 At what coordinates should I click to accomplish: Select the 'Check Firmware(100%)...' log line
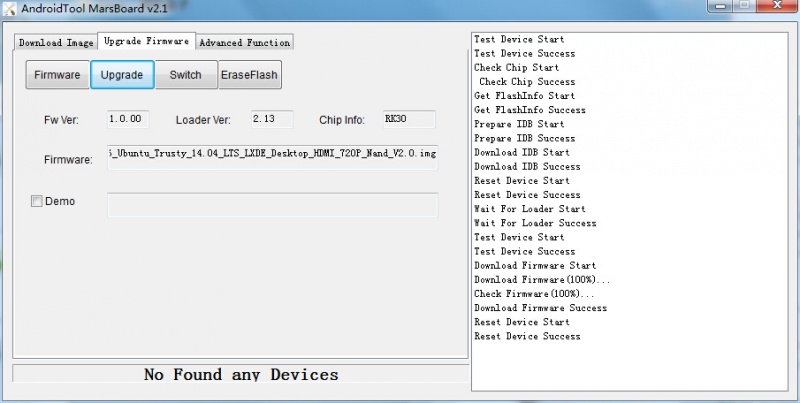pos(534,294)
